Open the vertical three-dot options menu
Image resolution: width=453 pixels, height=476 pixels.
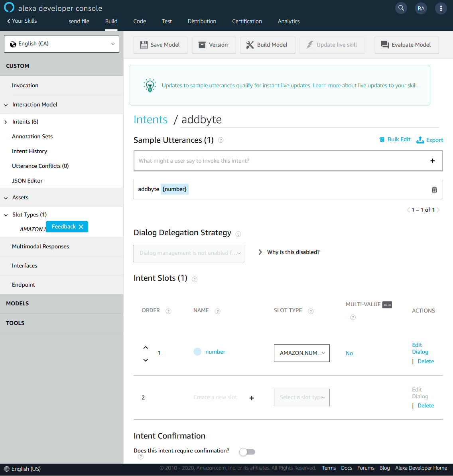[441, 8]
